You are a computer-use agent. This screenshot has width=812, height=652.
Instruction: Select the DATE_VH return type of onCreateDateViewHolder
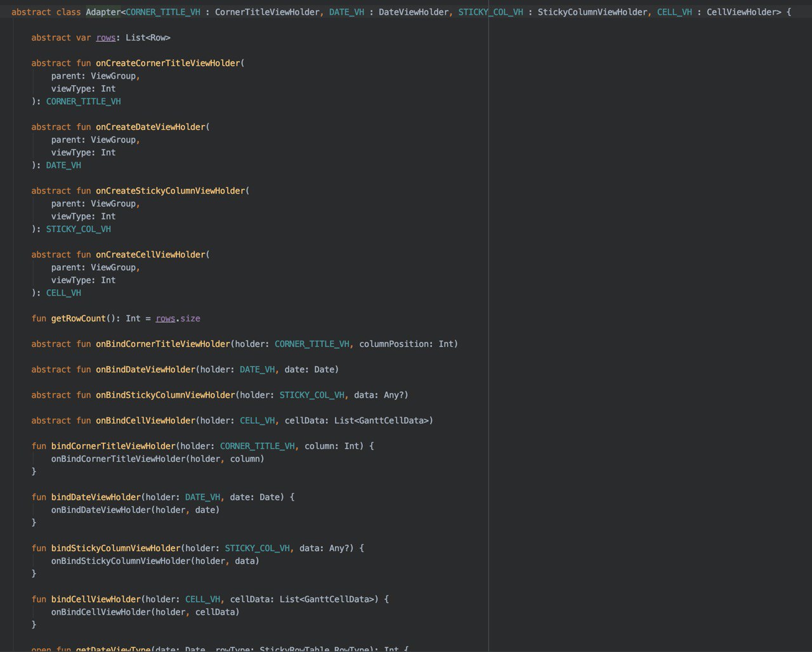(63, 166)
